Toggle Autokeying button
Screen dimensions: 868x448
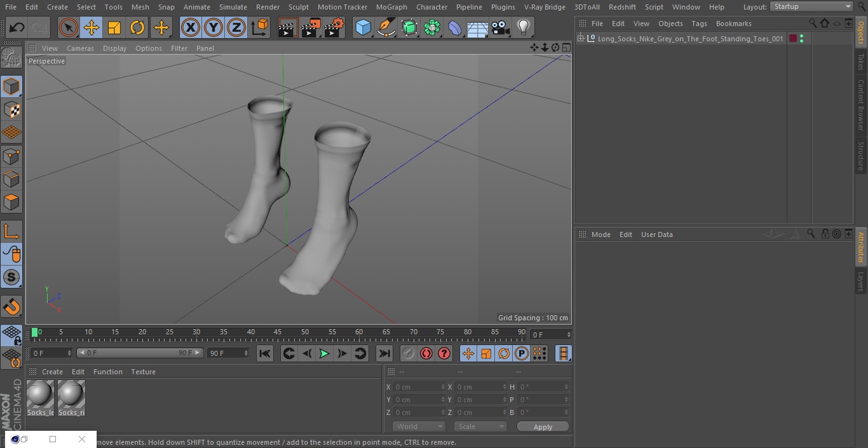click(x=426, y=353)
